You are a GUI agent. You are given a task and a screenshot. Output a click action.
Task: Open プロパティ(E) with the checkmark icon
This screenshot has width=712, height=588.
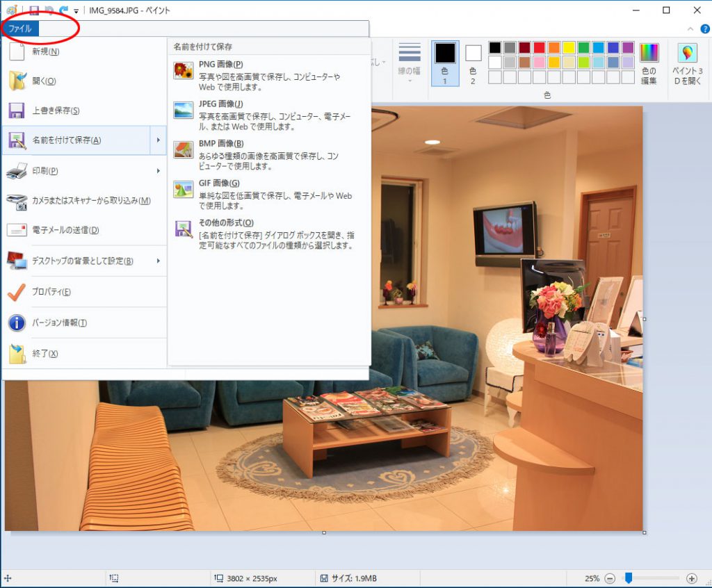(84, 292)
